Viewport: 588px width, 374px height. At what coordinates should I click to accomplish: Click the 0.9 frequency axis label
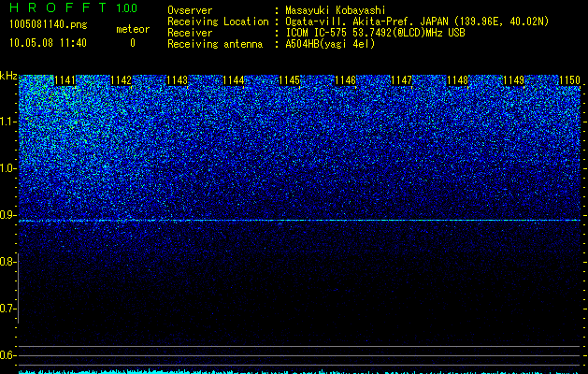click(x=7, y=215)
